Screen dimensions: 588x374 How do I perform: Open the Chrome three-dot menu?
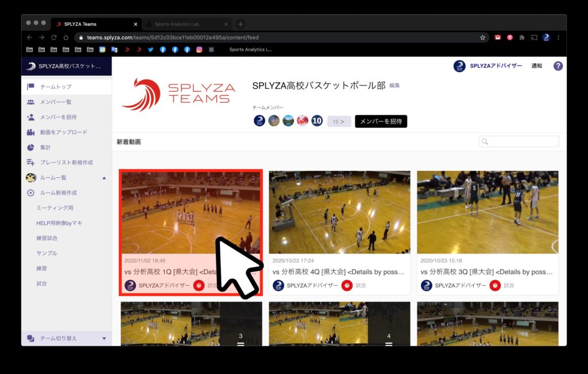[x=558, y=37]
